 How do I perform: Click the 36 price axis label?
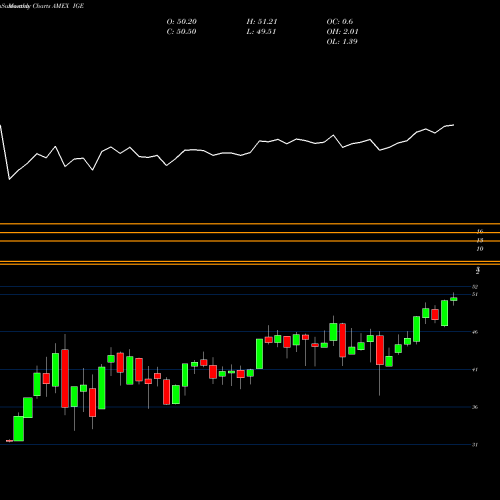[x=475, y=407]
